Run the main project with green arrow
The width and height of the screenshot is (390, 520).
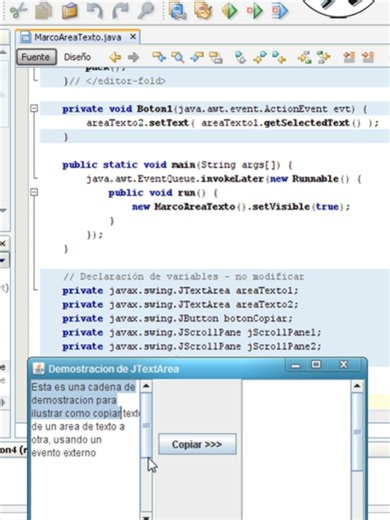230,10
